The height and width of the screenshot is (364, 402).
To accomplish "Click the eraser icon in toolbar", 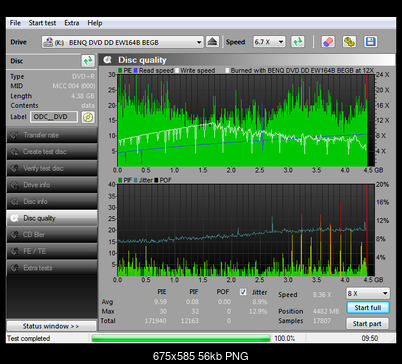I will click(x=328, y=42).
